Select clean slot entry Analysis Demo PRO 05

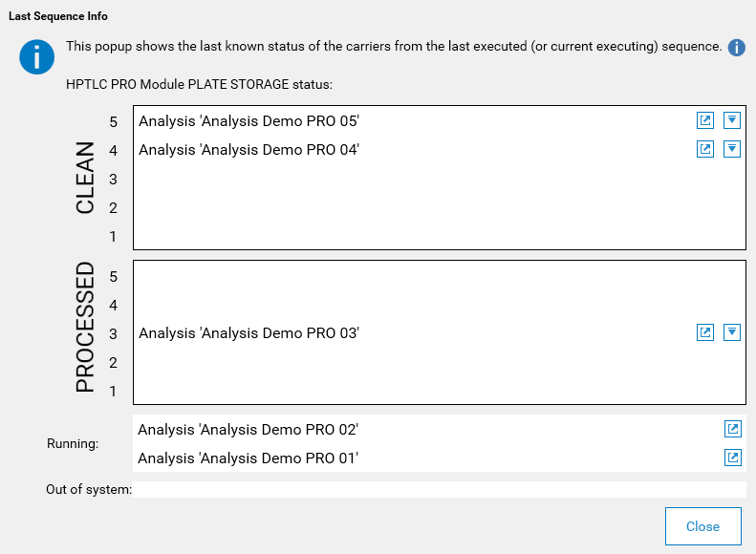(440, 121)
